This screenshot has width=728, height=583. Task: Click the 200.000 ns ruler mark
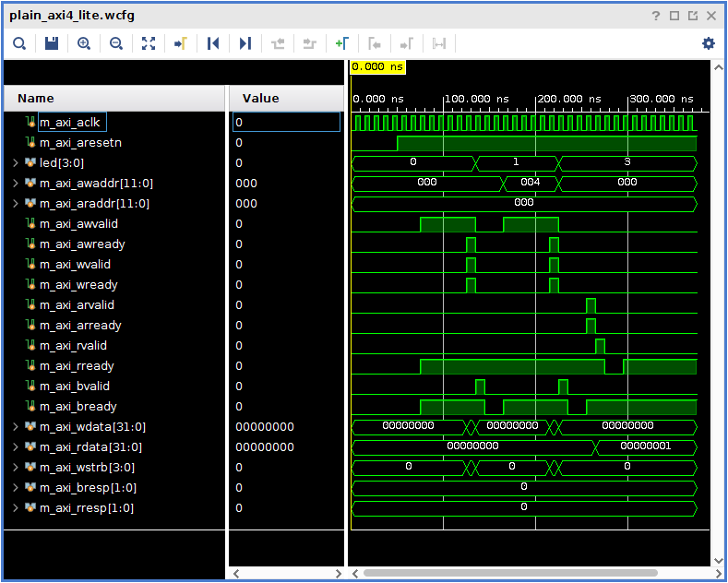[x=569, y=99]
